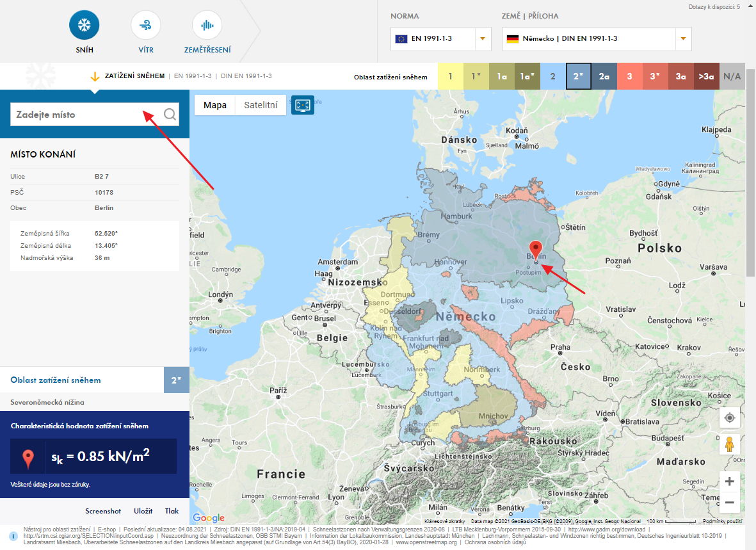
Task: Click the 2* zone badge in sidebar
Action: (x=177, y=380)
